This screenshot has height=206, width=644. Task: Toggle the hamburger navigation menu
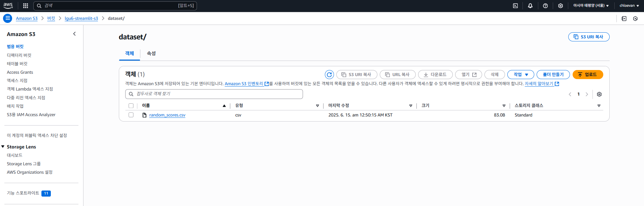7,19
